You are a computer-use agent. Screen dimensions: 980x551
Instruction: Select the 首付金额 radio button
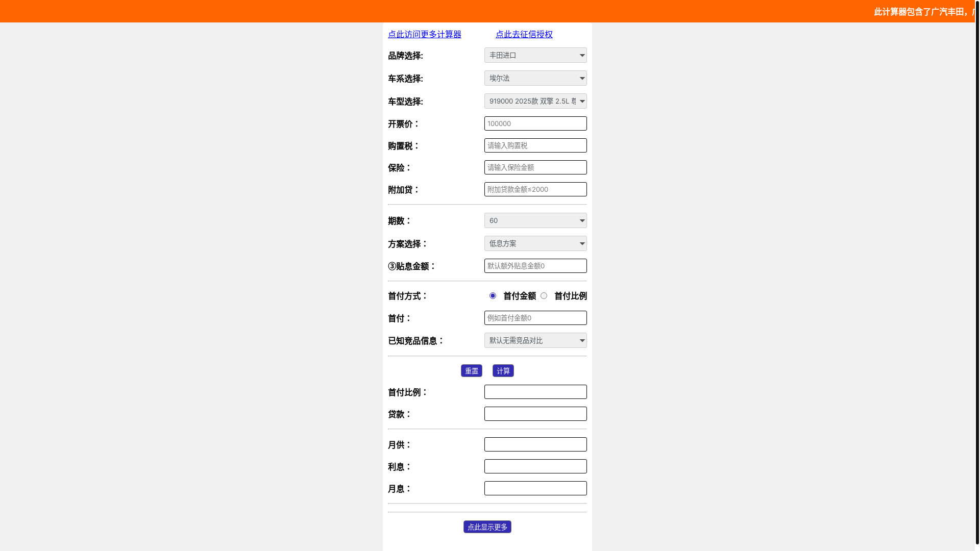[493, 296]
